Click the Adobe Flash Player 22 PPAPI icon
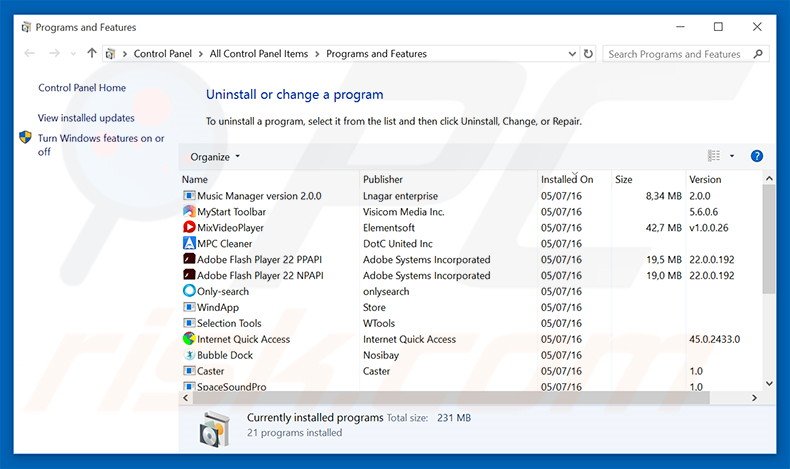This screenshot has height=469, width=790. [189, 259]
